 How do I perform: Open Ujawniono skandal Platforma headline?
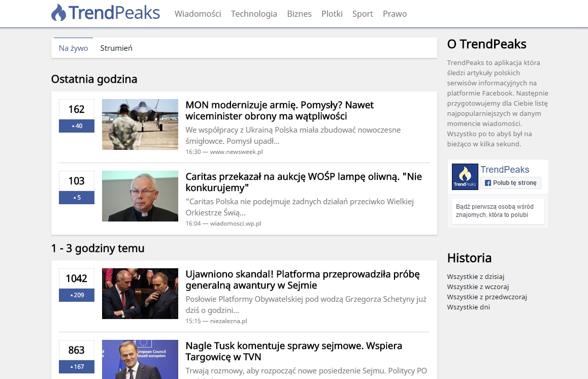[x=303, y=279]
